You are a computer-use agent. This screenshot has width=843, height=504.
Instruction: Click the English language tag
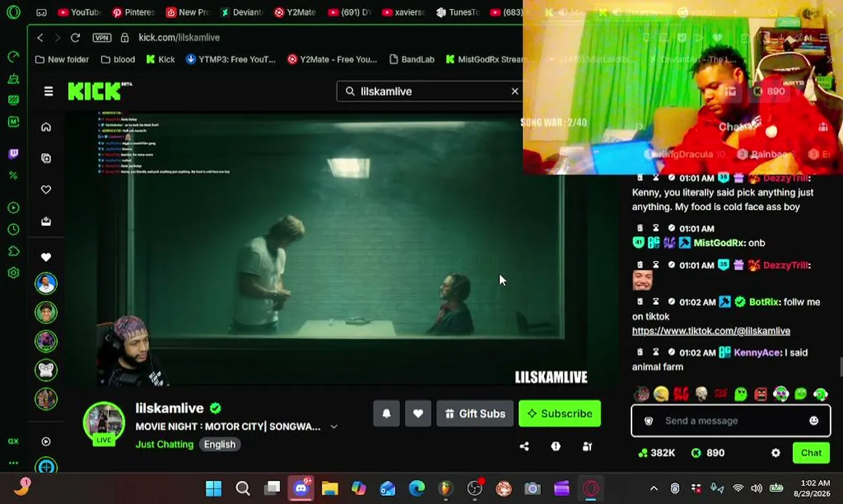tap(220, 444)
